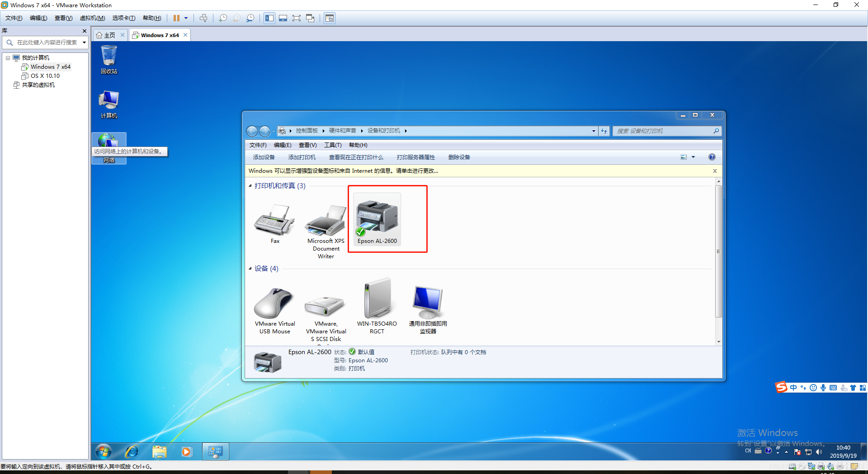Select the 网络 desktop icon
This screenshot has height=474, width=868.
click(109, 148)
